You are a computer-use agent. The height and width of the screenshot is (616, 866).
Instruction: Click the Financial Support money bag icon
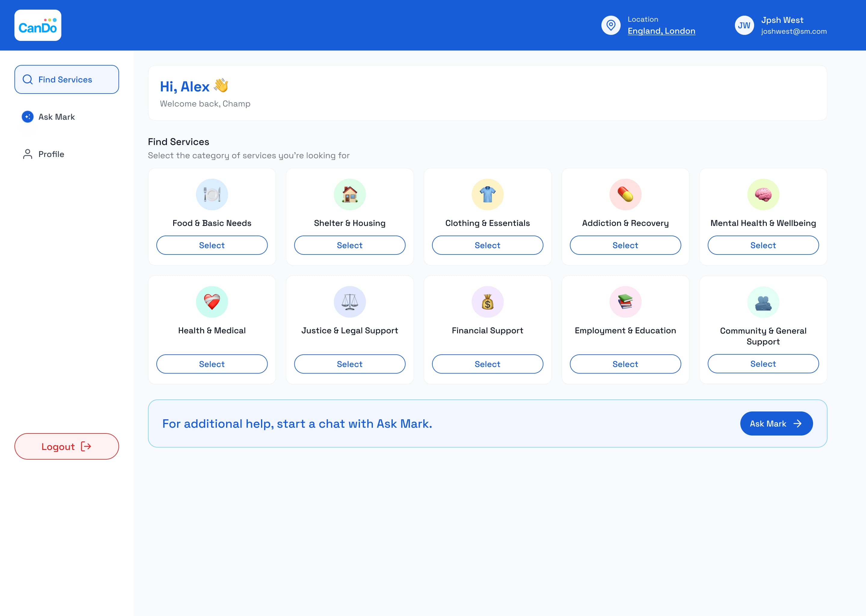point(488,302)
